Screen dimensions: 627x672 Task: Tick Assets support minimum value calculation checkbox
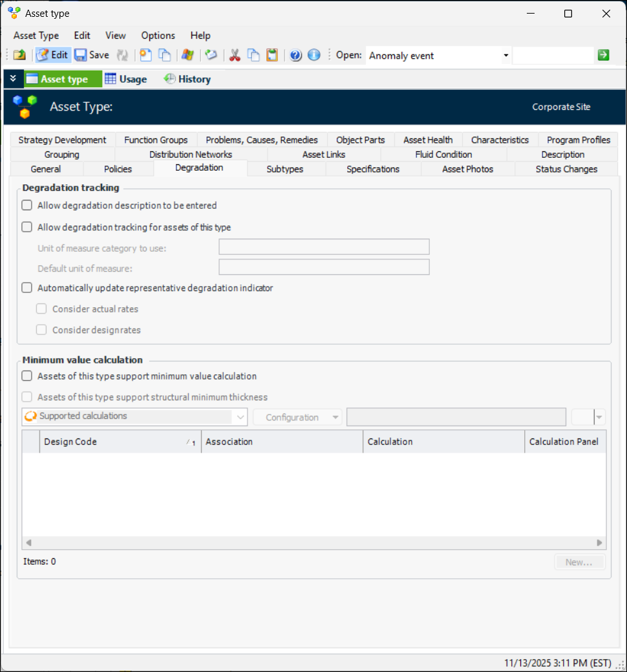point(27,376)
